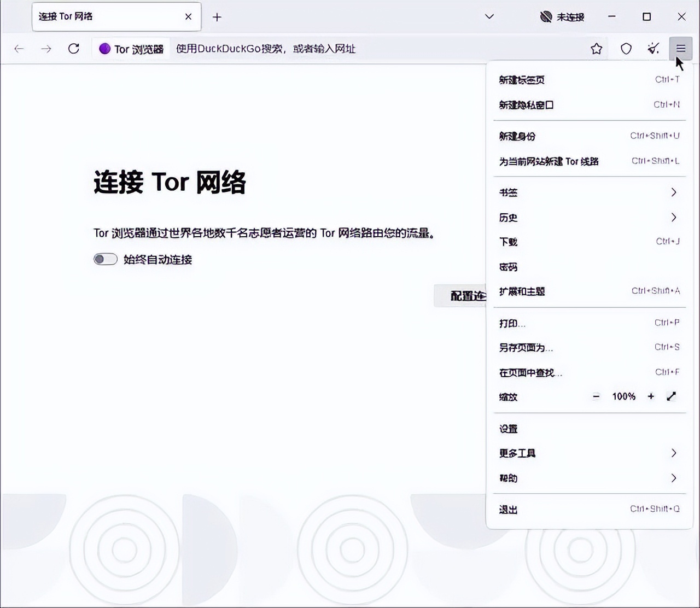
Task: Click the new identity broom icon
Action: click(x=654, y=49)
